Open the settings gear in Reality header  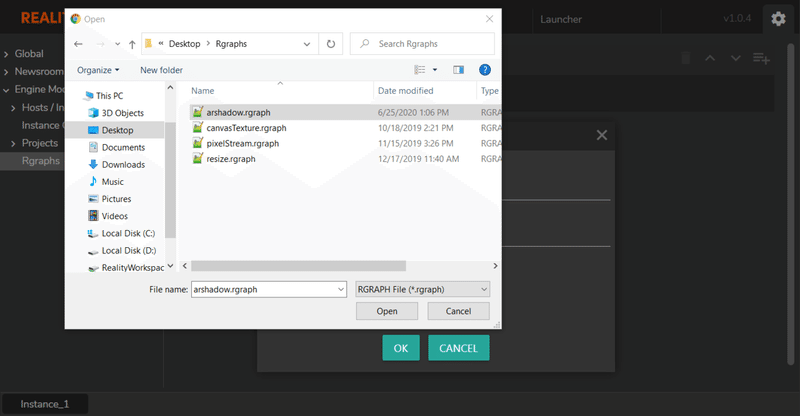point(778,19)
